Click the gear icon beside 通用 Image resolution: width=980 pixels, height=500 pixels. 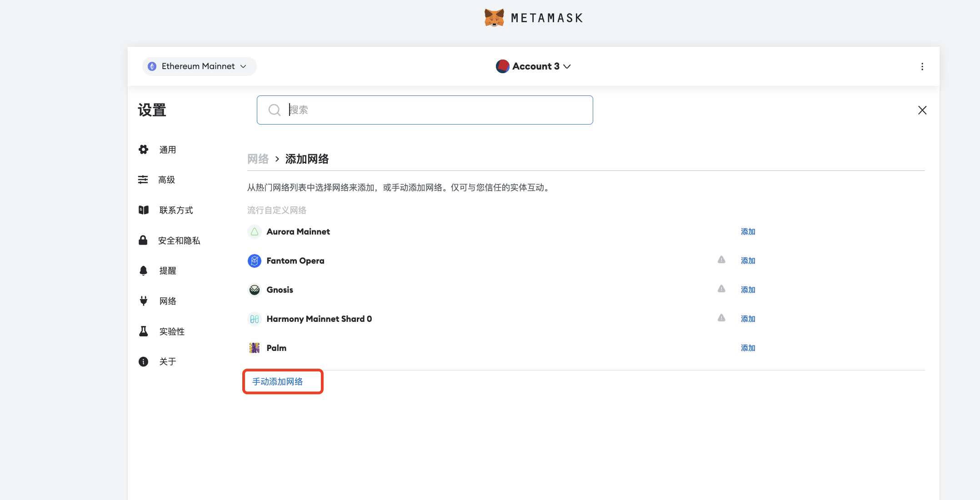(x=144, y=150)
